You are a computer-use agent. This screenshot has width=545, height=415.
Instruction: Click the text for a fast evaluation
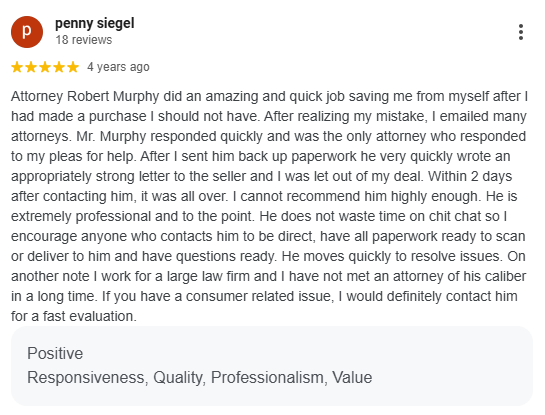pyautogui.click(x=74, y=316)
